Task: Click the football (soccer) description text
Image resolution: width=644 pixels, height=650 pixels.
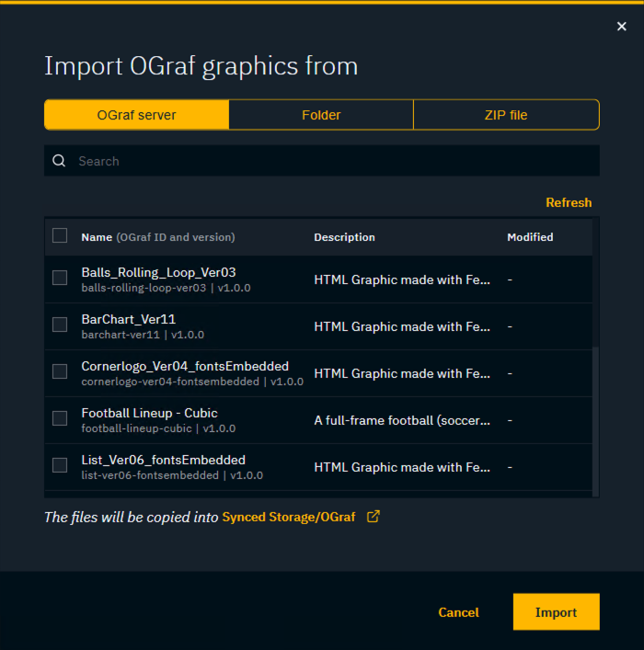Action: click(x=402, y=420)
